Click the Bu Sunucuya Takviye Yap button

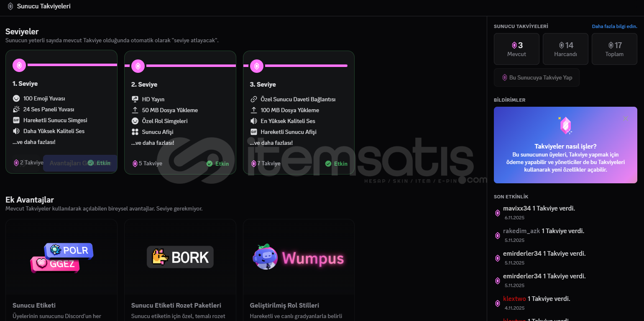tap(537, 77)
